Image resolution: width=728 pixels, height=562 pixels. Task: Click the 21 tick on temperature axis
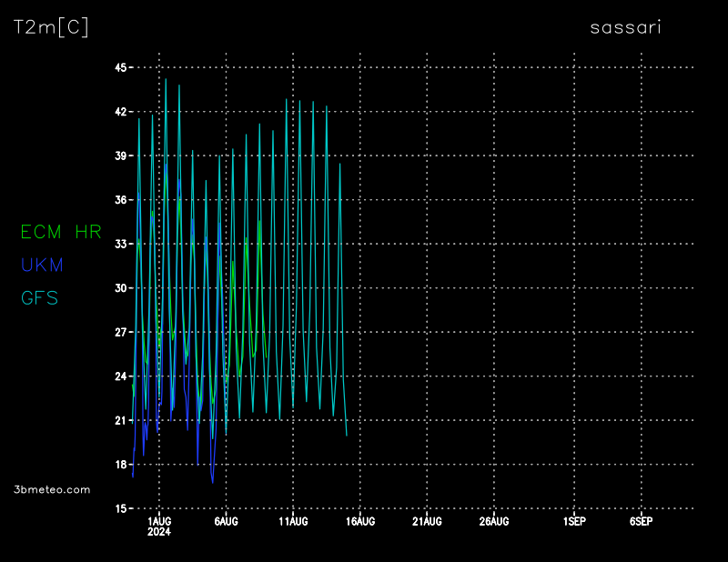[x=120, y=420]
